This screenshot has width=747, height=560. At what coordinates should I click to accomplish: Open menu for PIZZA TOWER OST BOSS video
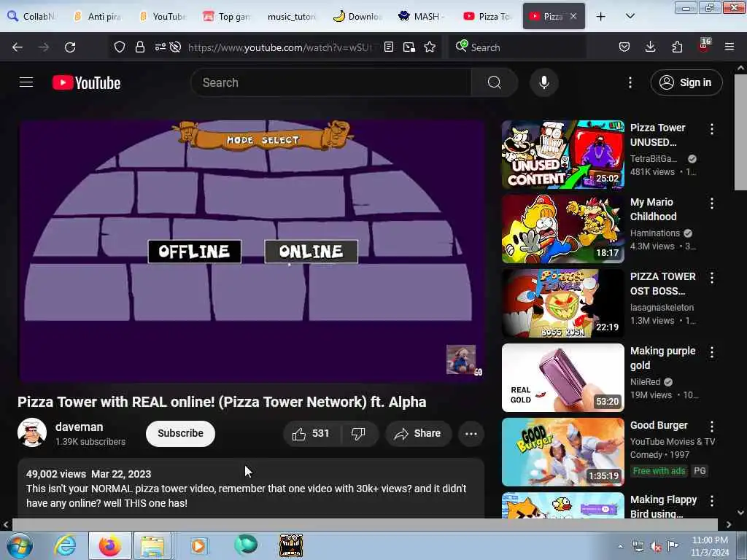712,278
